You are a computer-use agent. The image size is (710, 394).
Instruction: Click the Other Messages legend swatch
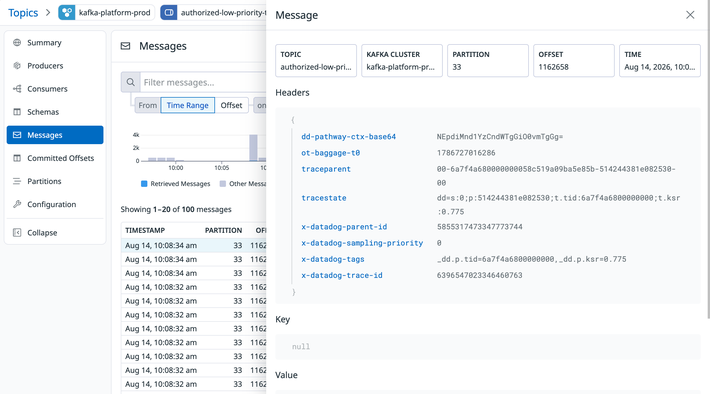point(223,184)
